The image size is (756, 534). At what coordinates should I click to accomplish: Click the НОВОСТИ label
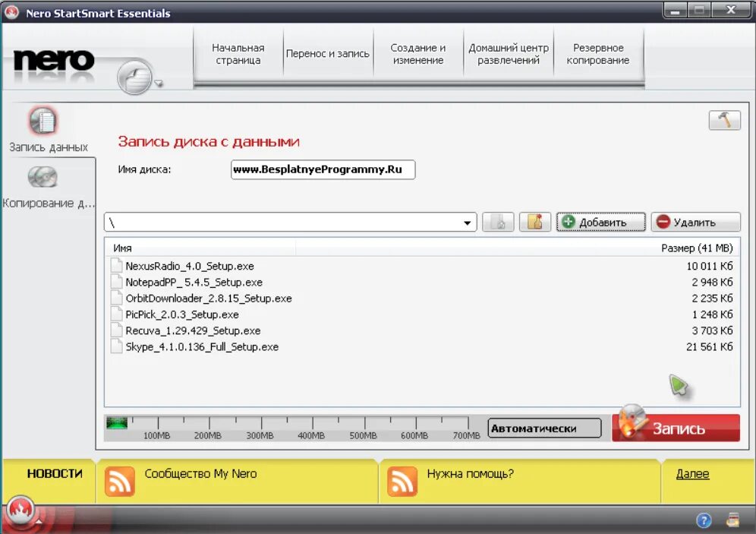point(55,474)
